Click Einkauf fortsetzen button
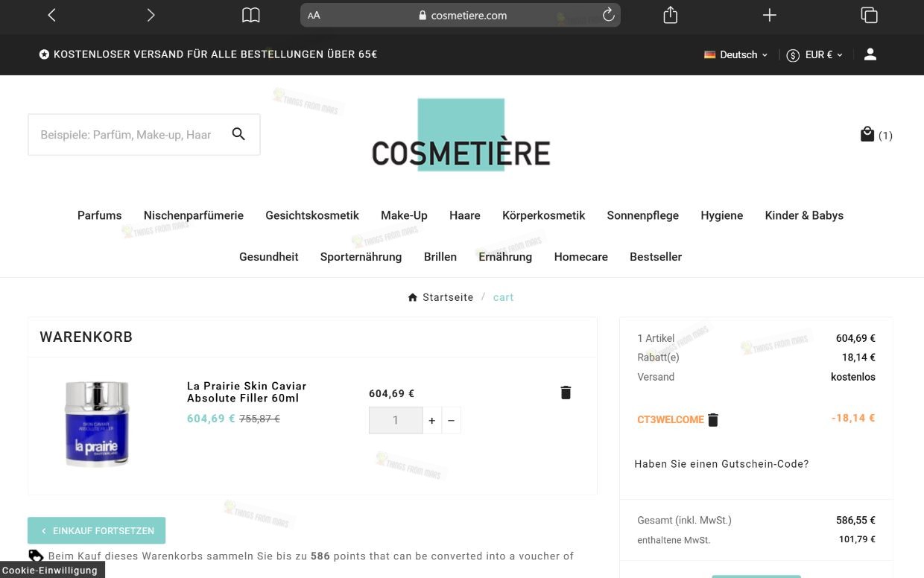This screenshot has height=578, width=924. (97, 530)
